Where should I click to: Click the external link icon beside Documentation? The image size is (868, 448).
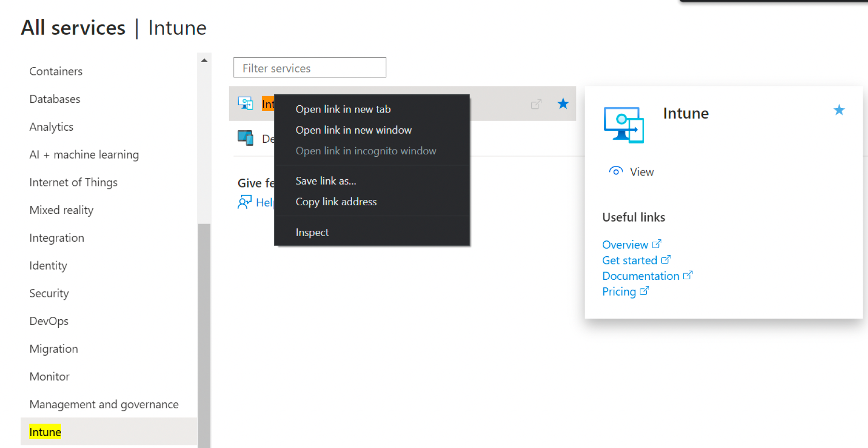coord(689,275)
